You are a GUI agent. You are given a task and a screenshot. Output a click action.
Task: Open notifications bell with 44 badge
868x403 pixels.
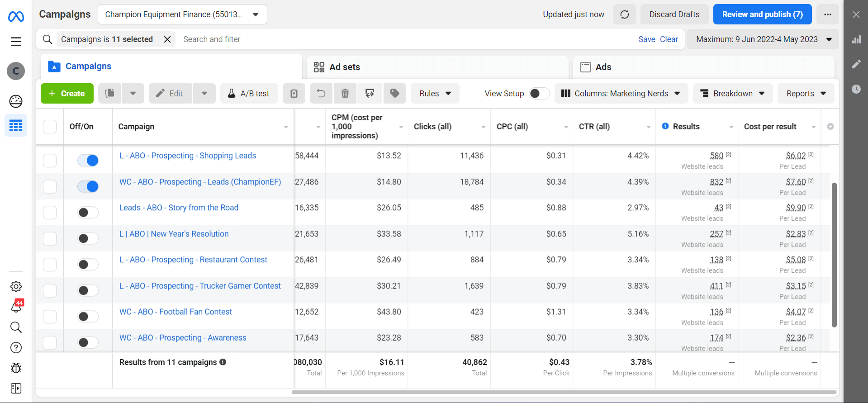[16, 306]
